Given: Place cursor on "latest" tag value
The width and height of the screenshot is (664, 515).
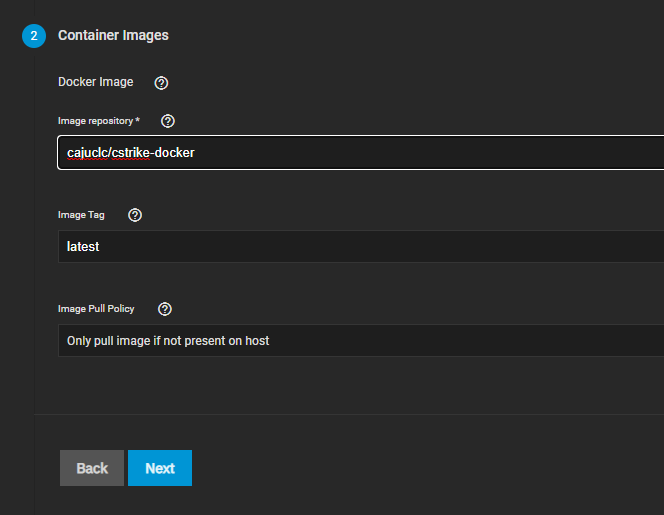Looking at the screenshot, I should click(x=83, y=246).
